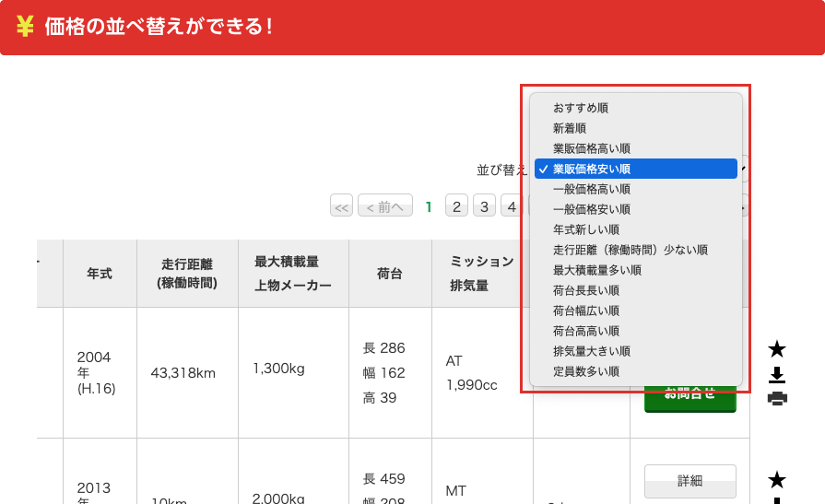Sort by 一般価格高い順
Screen dimensions: 825x504
pos(591,189)
